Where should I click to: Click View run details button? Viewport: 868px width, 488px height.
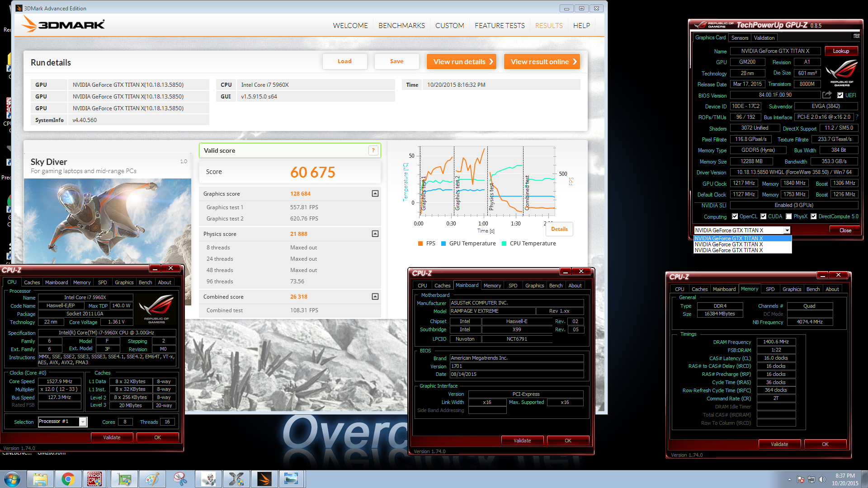click(x=462, y=61)
